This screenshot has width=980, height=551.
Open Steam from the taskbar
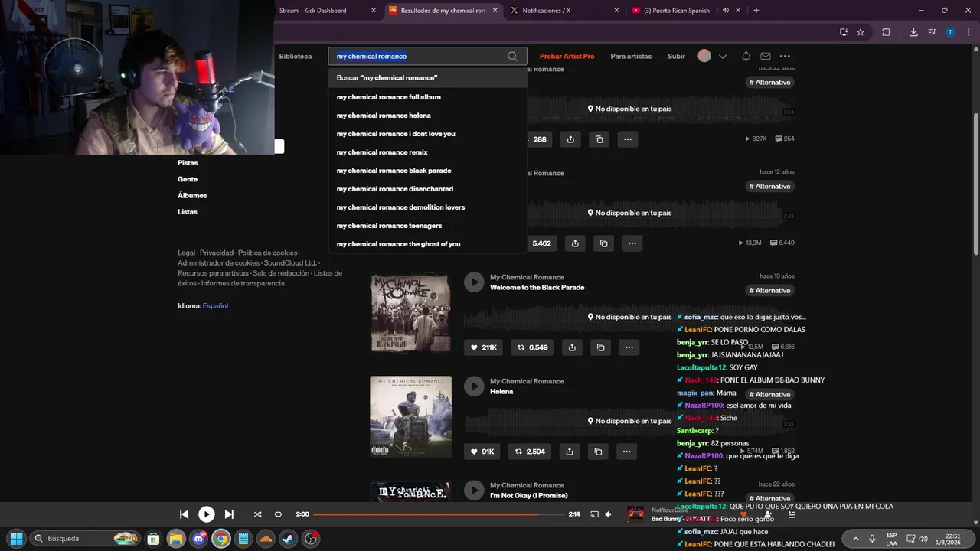pyautogui.click(x=288, y=539)
